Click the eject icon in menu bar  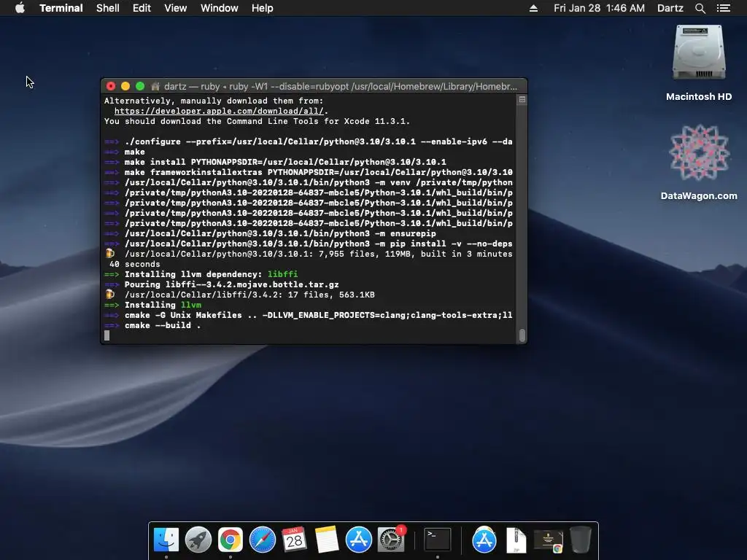(x=533, y=8)
